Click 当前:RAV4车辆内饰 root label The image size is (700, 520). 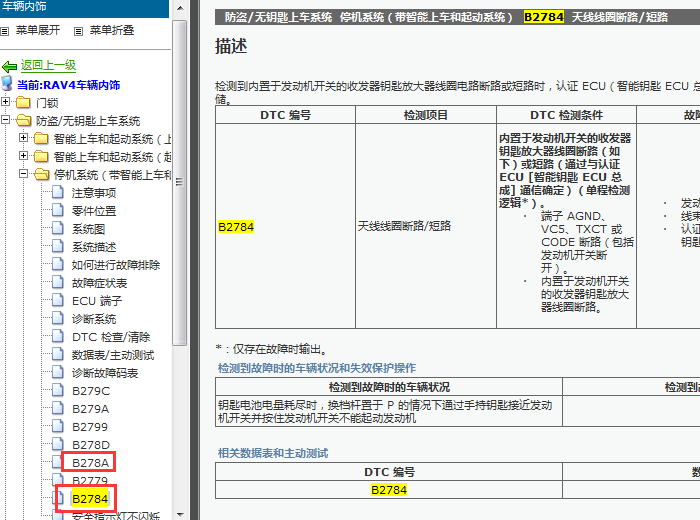coord(69,85)
